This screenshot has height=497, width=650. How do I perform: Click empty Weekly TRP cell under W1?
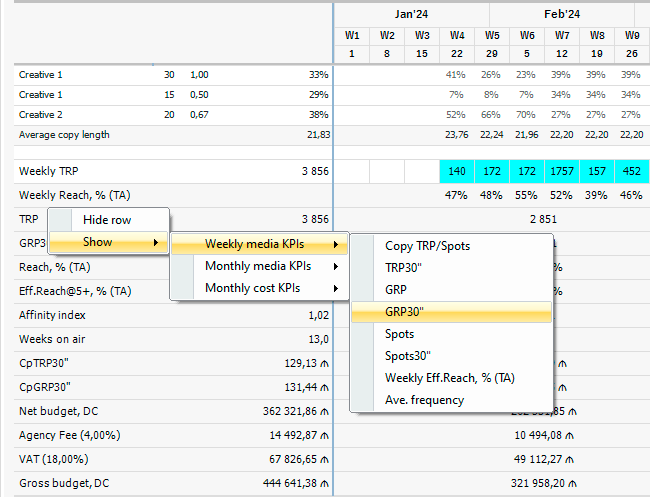point(352,171)
